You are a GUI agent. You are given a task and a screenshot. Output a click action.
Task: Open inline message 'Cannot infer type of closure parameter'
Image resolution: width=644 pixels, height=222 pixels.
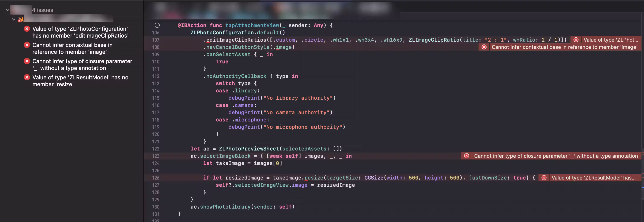coord(556,156)
